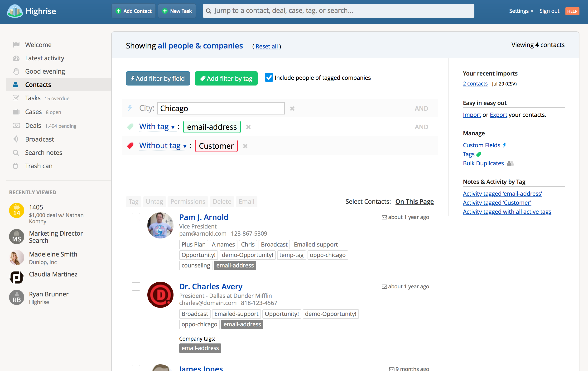Click the lightning icon next to Custom Fields

(x=505, y=145)
